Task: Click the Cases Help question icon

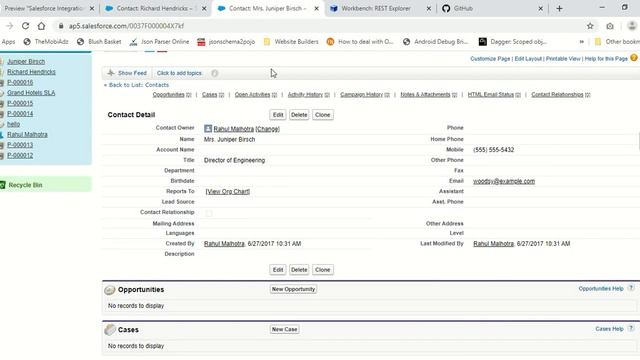Action: (x=631, y=329)
